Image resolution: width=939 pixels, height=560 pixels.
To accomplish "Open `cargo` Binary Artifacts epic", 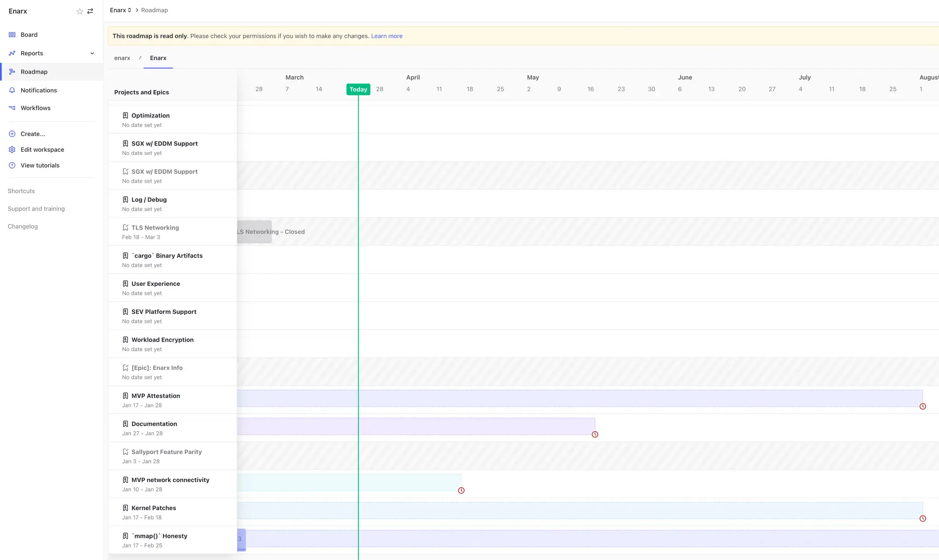I will click(x=167, y=256).
